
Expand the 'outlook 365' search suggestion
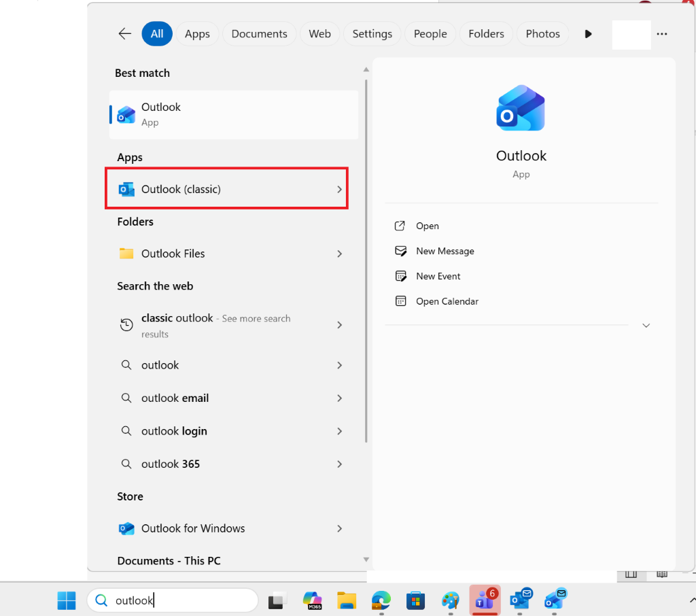tap(339, 464)
